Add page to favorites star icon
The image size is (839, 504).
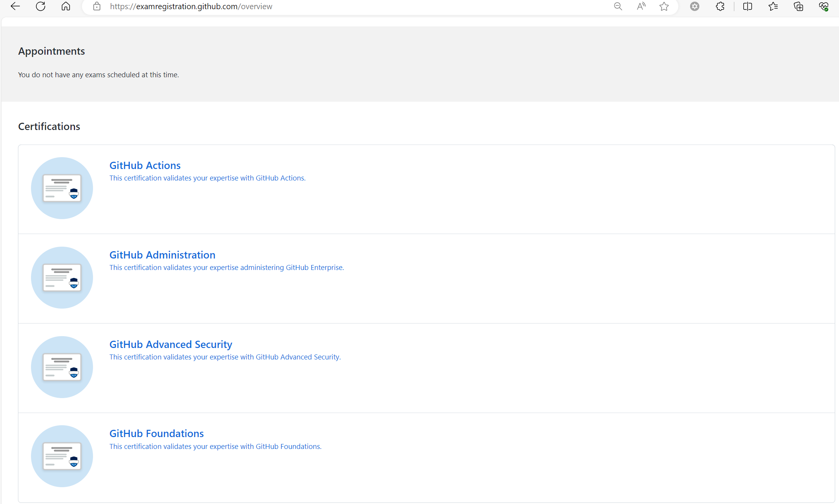[664, 7]
